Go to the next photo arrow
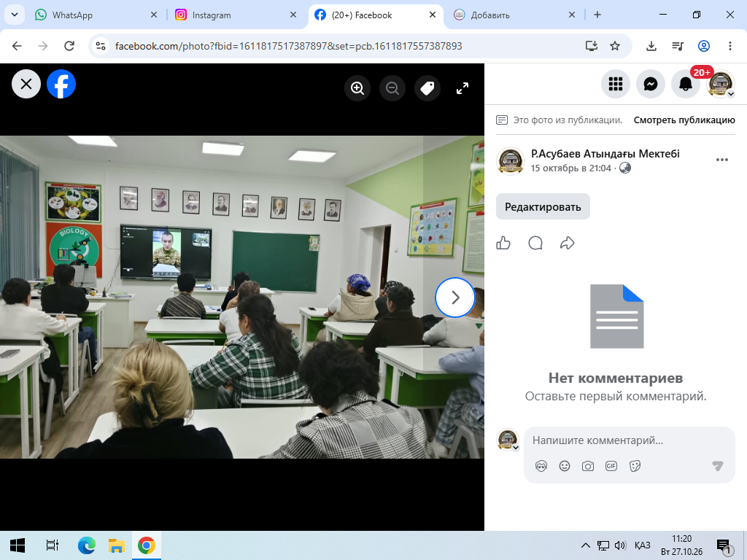The height and width of the screenshot is (560, 747). tap(455, 297)
